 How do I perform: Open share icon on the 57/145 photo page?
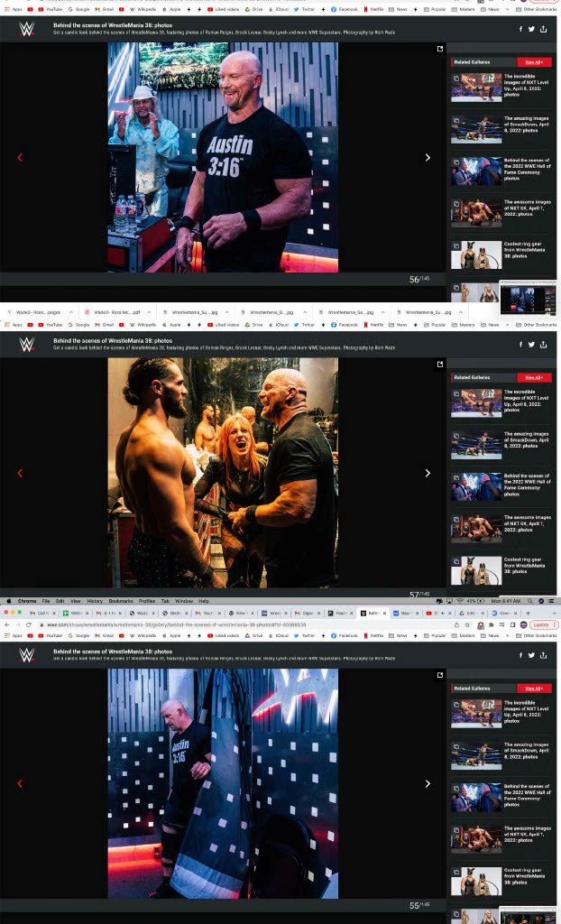[543, 344]
